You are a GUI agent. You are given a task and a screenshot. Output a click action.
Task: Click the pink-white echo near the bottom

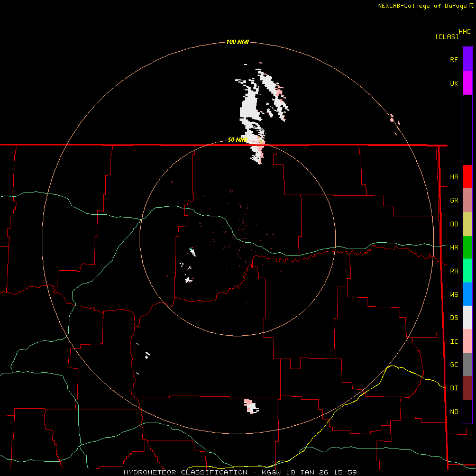pos(251,406)
